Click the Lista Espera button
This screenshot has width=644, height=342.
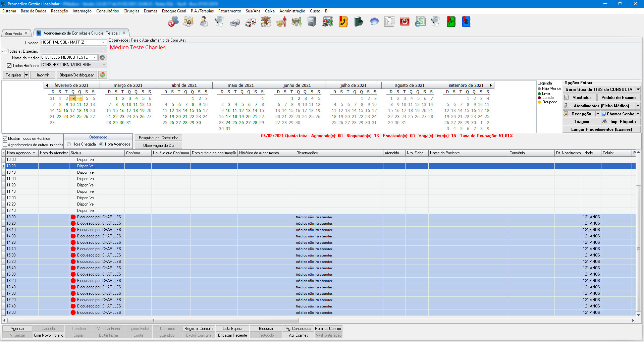pyautogui.click(x=232, y=329)
